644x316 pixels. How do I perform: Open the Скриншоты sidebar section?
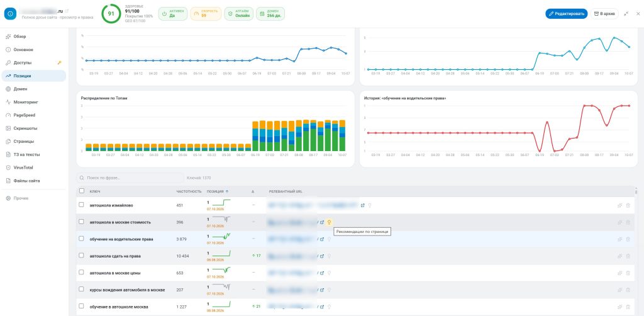pyautogui.click(x=34, y=128)
